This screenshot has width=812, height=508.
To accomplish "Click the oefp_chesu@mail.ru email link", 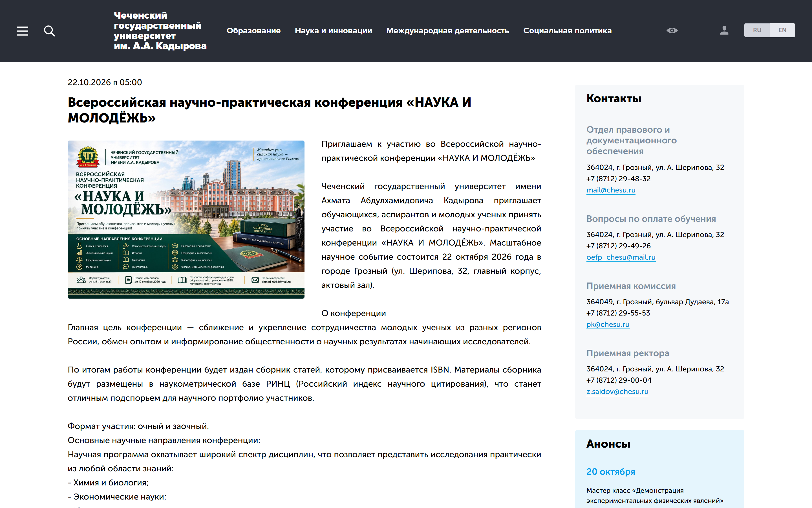I will (621, 257).
